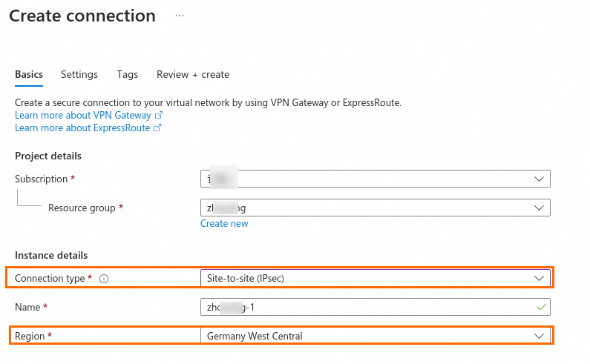Switch to the Settings tab

[x=79, y=75]
